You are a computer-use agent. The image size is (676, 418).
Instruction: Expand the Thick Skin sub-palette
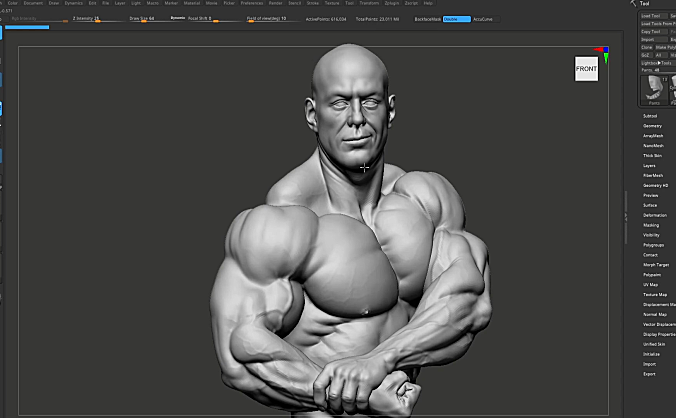[652, 156]
